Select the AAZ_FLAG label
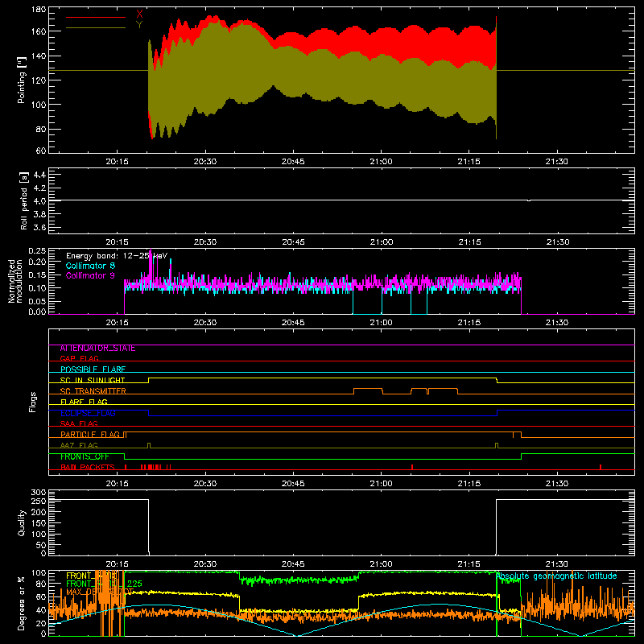The width and height of the screenshot is (644, 644). pyautogui.click(x=79, y=445)
